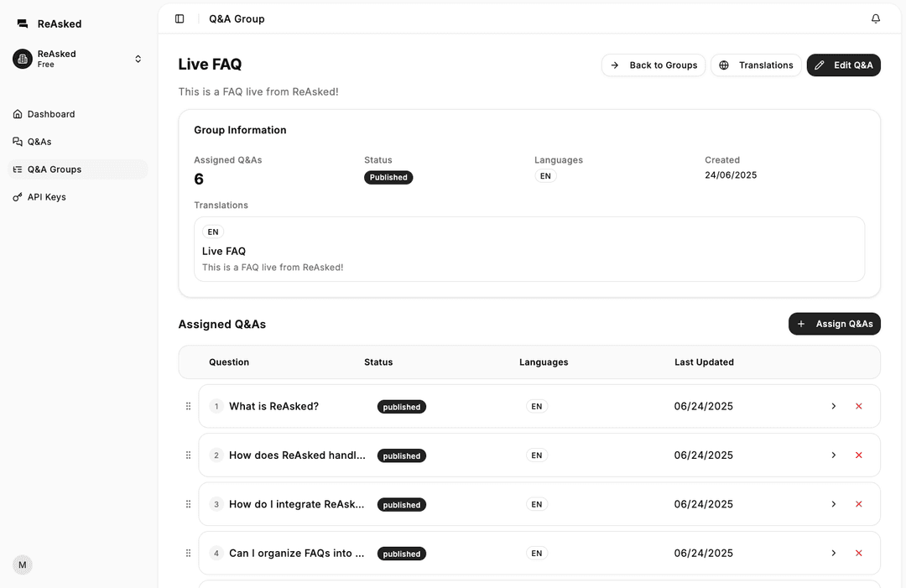Remove "What is ReAsked?" with the red X
The width and height of the screenshot is (906, 588).
coord(858,406)
